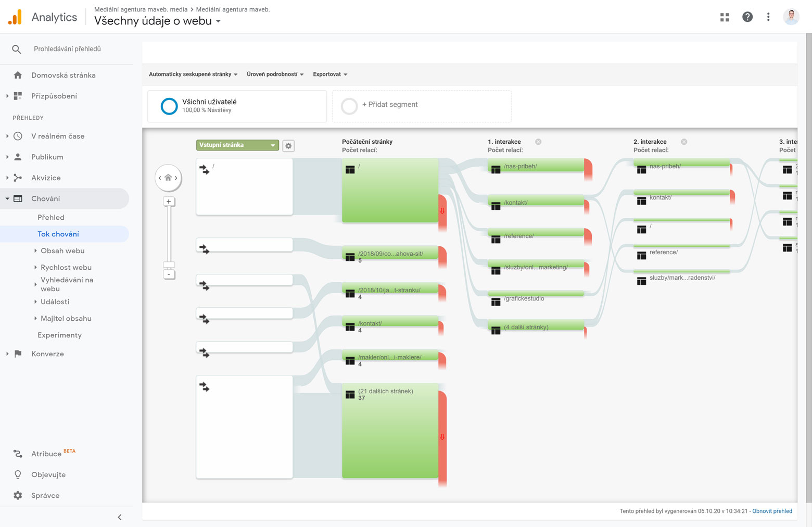Collapse the Chování section arrow
The width and height of the screenshot is (812, 527).
click(7, 198)
